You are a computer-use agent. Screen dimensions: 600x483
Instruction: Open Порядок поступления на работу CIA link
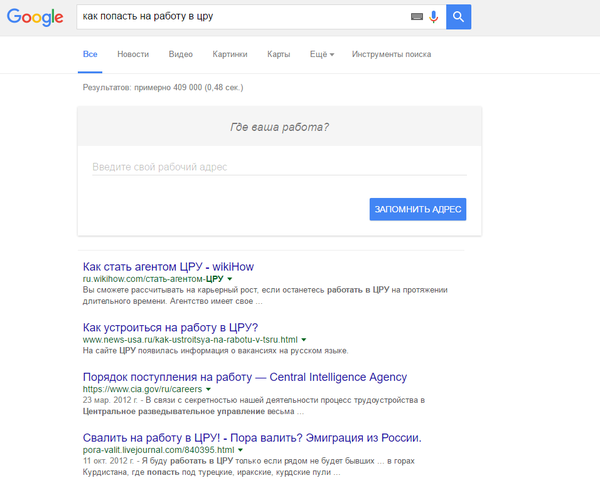pos(244,377)
